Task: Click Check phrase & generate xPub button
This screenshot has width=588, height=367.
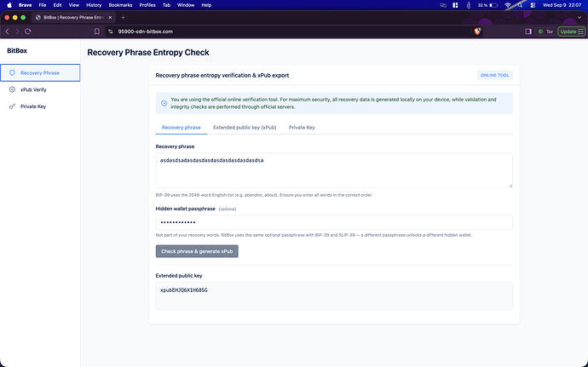Action: coord(197,251)
